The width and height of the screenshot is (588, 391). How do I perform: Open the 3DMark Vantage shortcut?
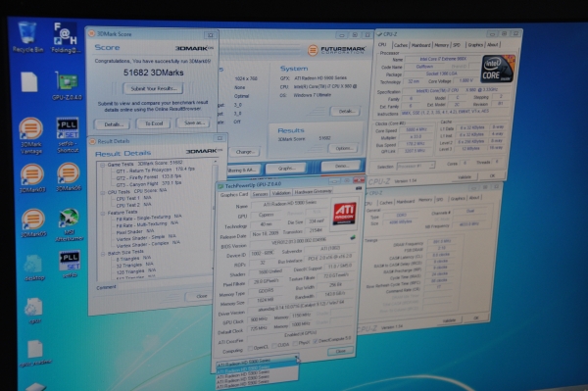(31, 135)
